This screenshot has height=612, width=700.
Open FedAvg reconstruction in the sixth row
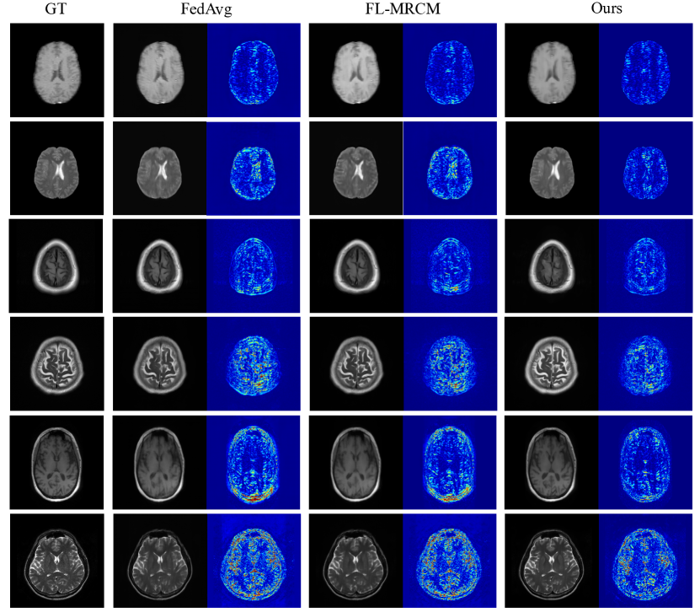[160, 561]
